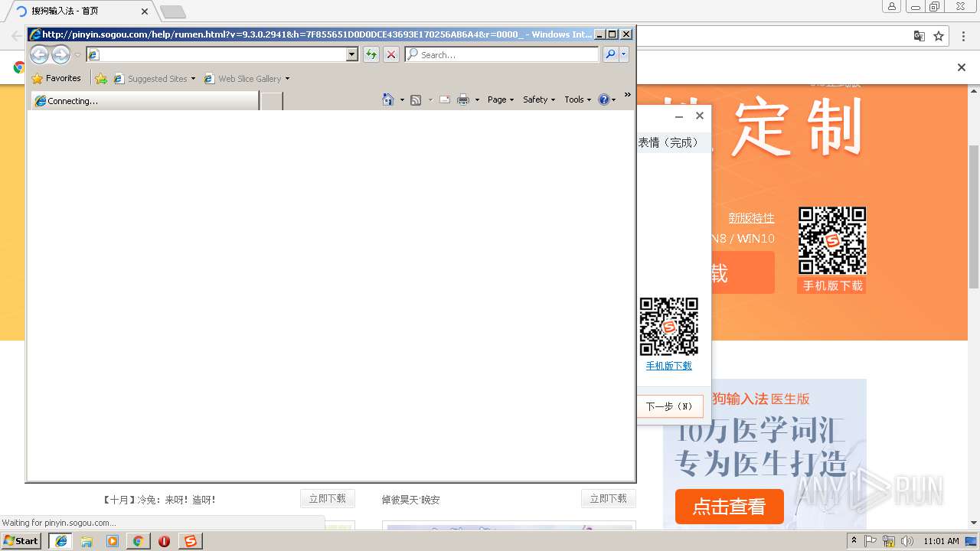This screenshot has height=551, width=980.
Task: Open Internet Explorer from taskbar
Action: click(x=60, y=541)
